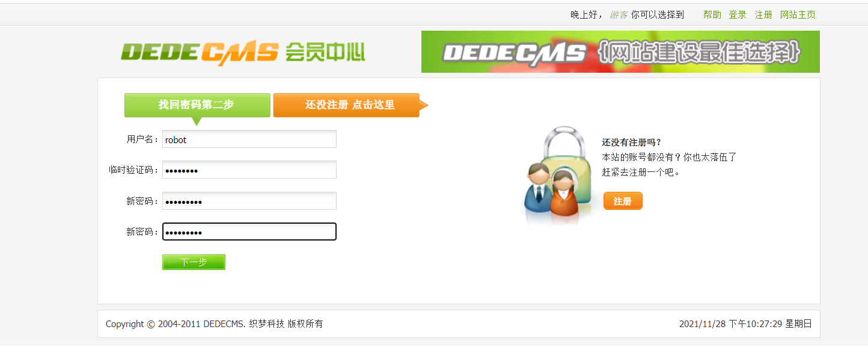The image size is (868, 362).
Task: Click the 游客 greeting text
Action: [x=619, y=14]
